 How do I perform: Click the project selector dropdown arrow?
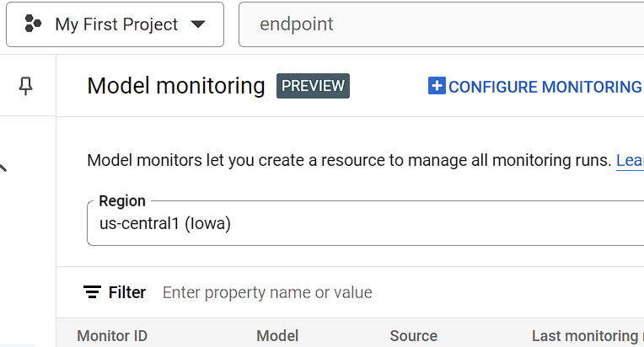tap(199, 24)
